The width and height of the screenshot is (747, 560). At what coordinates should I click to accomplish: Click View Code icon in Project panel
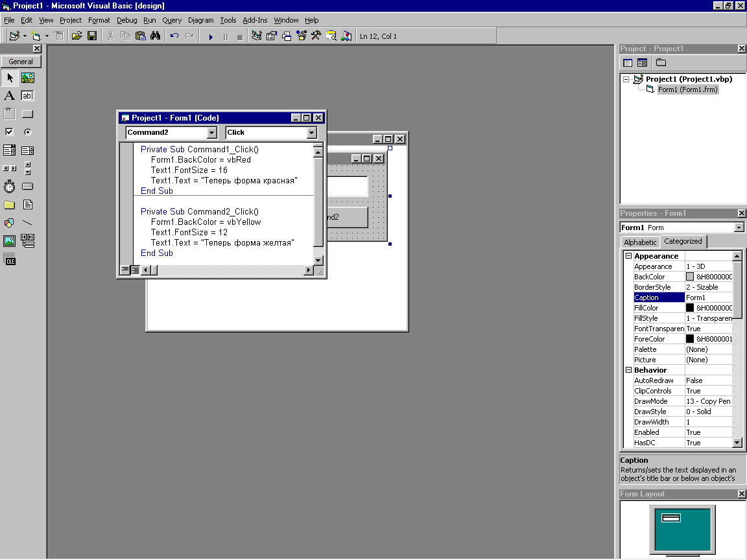[x=628, y=63]
